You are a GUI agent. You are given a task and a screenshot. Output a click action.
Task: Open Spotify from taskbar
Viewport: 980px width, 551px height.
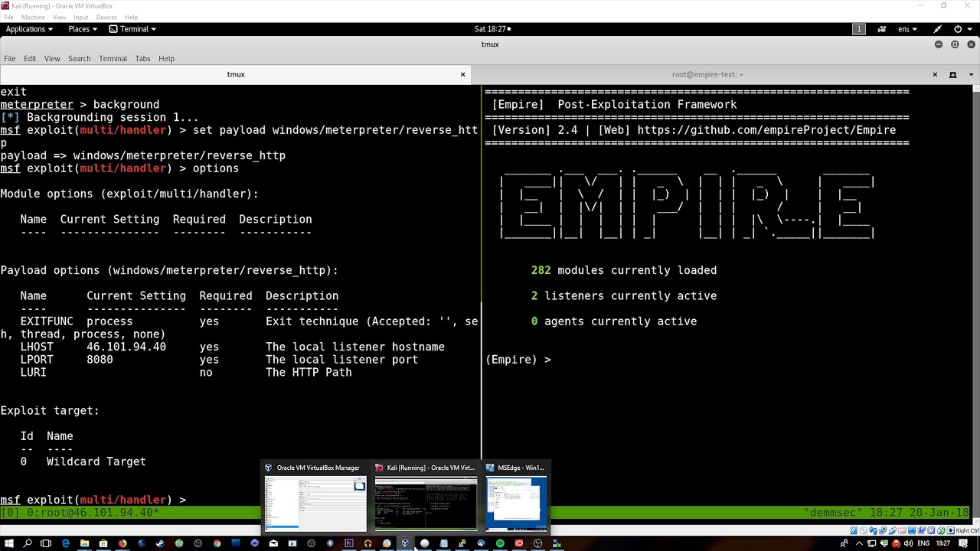500,543
